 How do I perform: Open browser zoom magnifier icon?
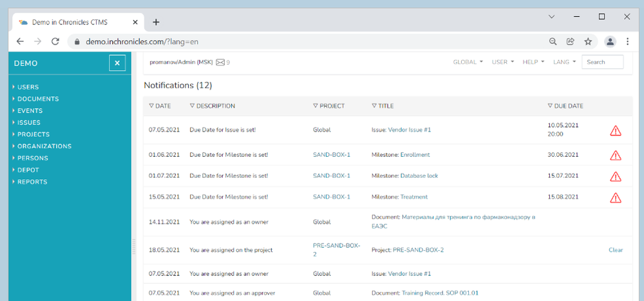(x=553, y=41)
